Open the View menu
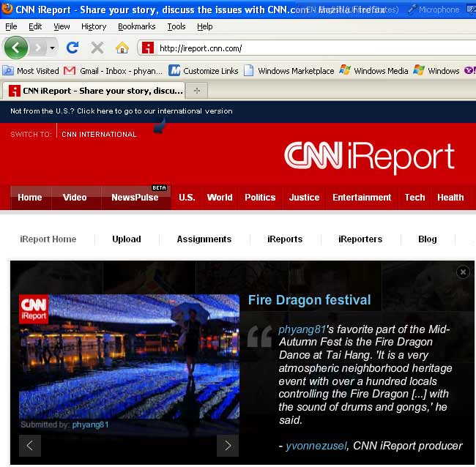This screenshot has width=476, height=467. pyautogui.click(x=62, y=26)
